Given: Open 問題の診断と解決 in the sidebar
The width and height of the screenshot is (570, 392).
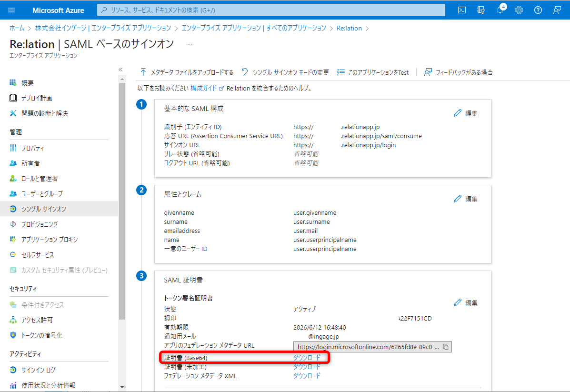Looking at the screenshot, I should [44, 113].
